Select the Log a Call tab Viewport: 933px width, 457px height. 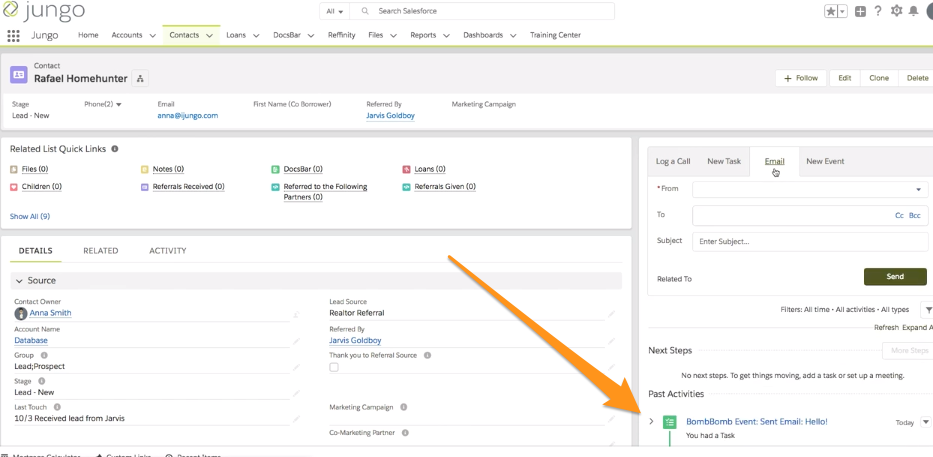point(673,161)
